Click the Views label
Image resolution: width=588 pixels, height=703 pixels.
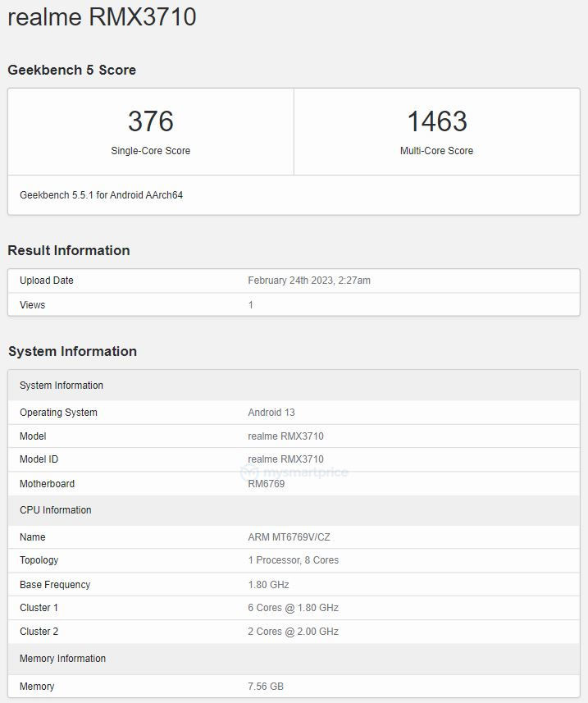point(32,305)
